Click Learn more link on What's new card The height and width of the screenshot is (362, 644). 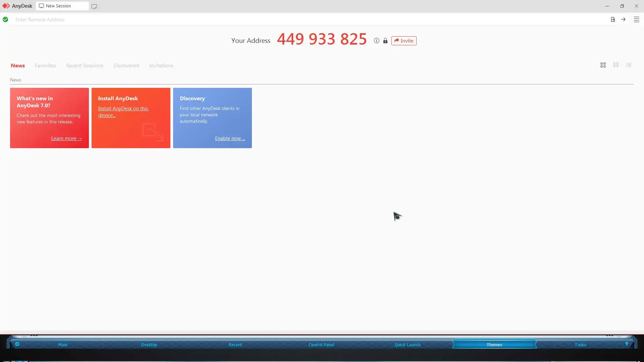(66, 138)
